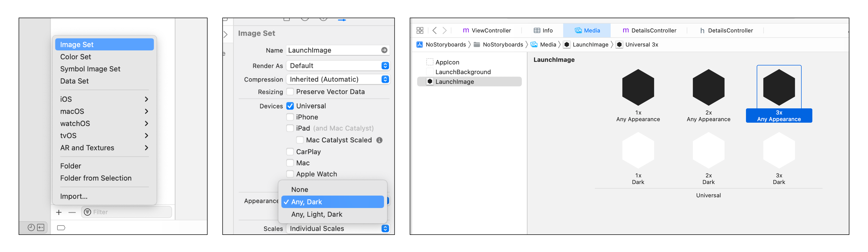This screenshot has width=868, height=252.
Task: Open the Compression dropdown
Action: pos(338,79)
